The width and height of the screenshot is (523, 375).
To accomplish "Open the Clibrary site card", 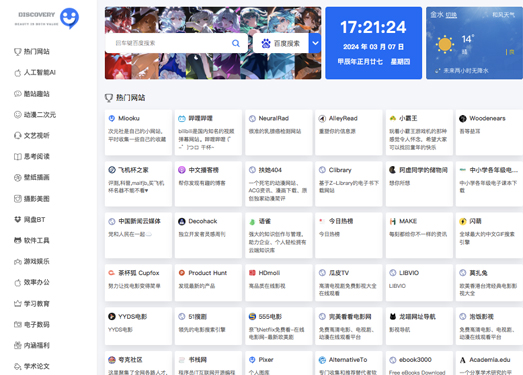I will coord(349,184).
